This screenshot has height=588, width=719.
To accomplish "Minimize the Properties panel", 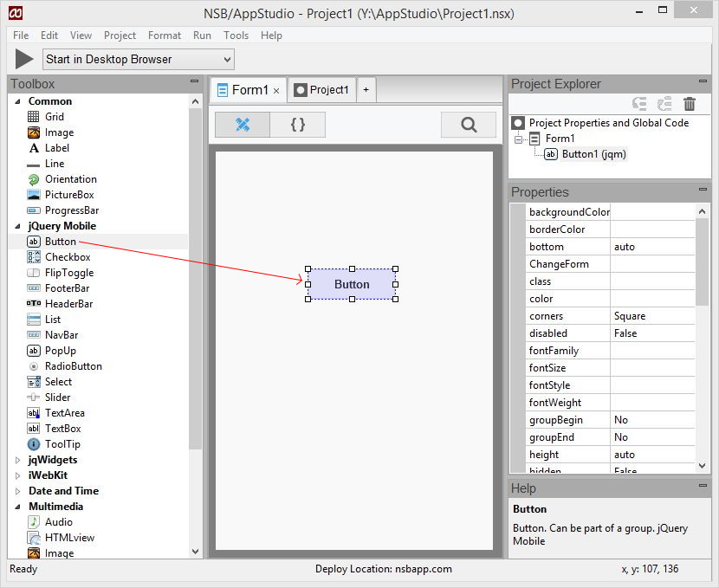I will pos(703,190).
